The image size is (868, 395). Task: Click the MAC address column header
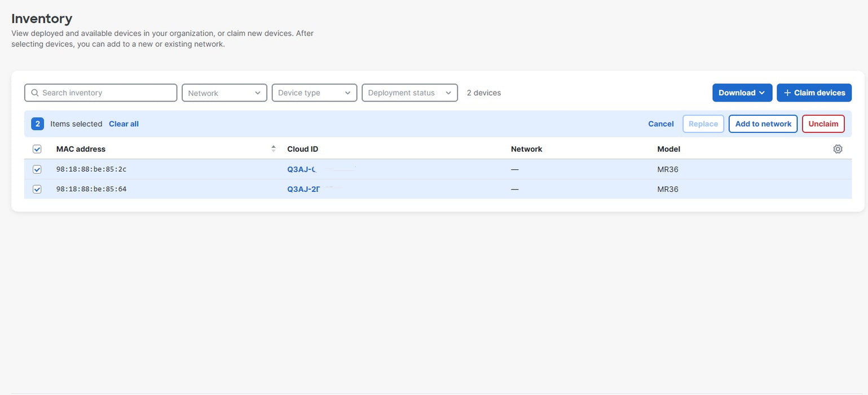coord(81,149)
